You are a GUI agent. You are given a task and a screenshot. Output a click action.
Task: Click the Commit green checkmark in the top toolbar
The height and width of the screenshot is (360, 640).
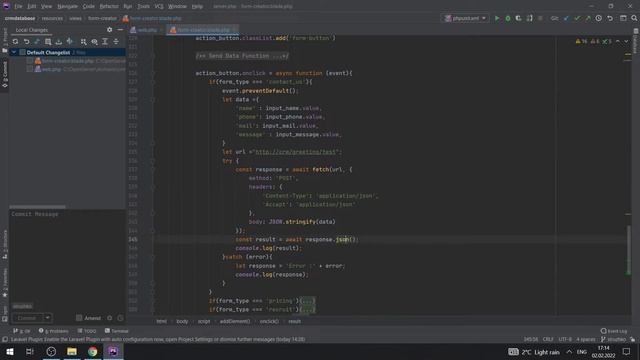pyautogui.click(x=577, y=18)
